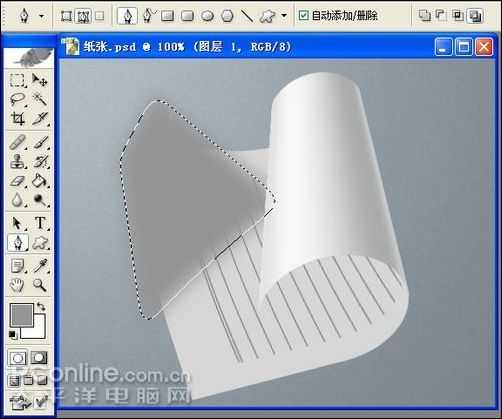Choose Polygon tool in options bar
The height and width of the screenshot is (419, 502).
227,15
